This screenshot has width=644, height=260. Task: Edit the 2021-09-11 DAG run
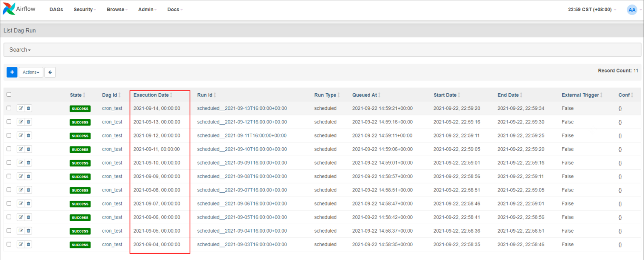tap(21, 149)
